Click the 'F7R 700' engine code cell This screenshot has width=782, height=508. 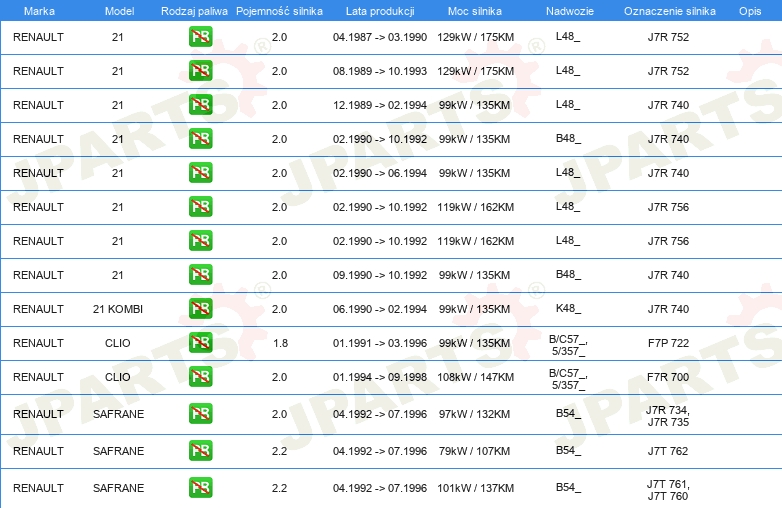point(668,377)
